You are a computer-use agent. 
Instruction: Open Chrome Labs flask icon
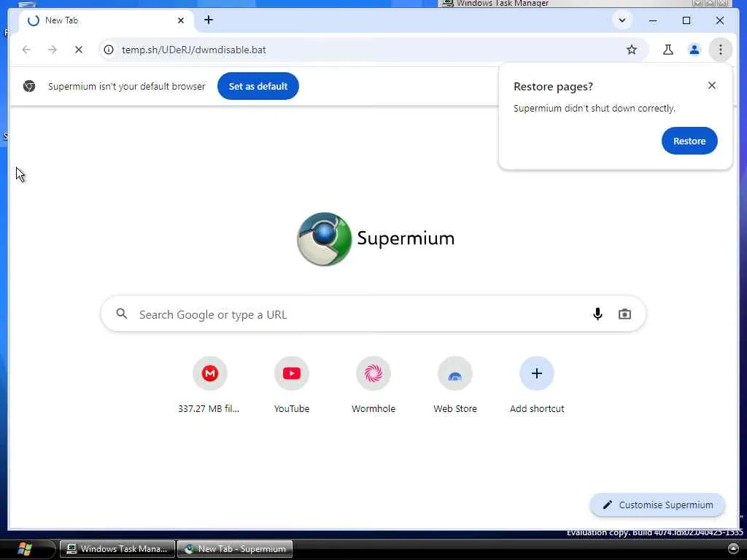668,50
